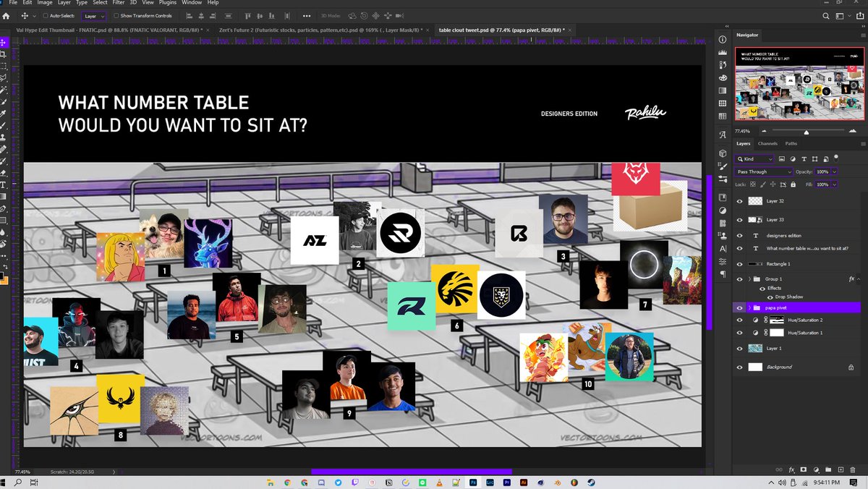
Task: Open the Histogram panel icon
Action: point(723,52)
